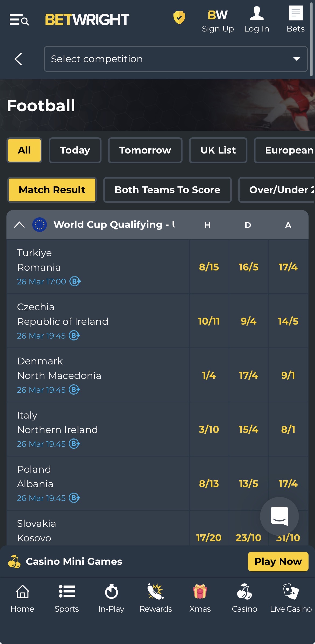Open the Select competition dropdown
The height and width of the screenshot is (644, 315).
pyautogui.click(x=176, y=59)
